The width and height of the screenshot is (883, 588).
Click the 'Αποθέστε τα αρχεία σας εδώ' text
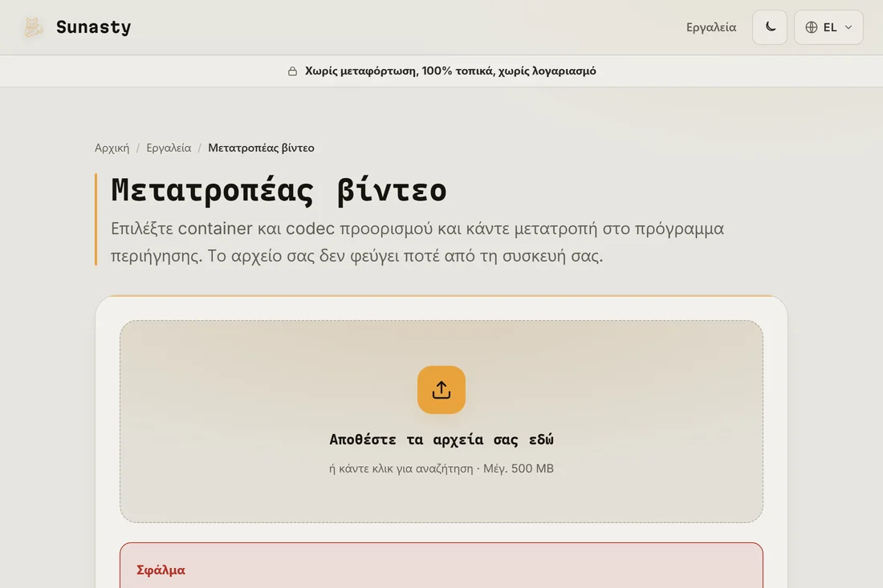(441, 440)
